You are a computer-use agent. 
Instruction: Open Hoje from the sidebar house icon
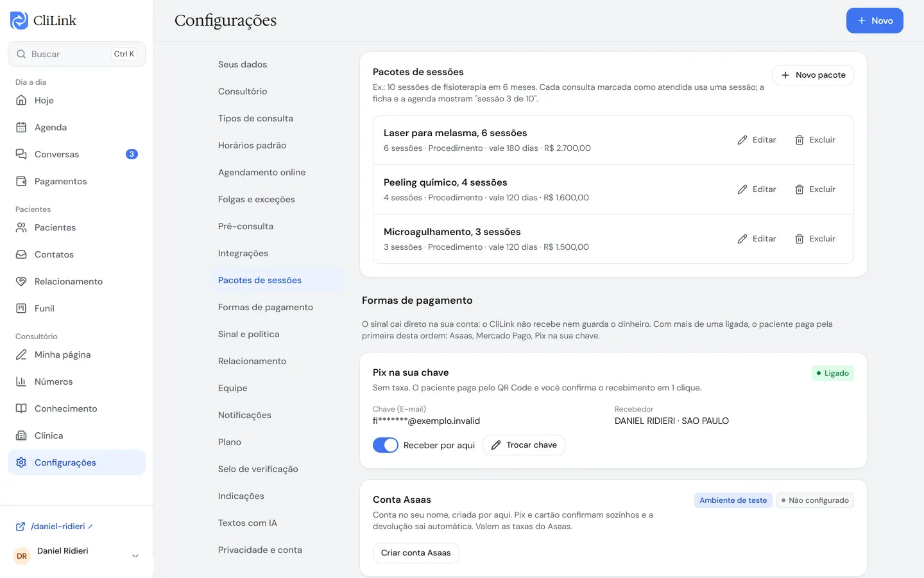21,100
